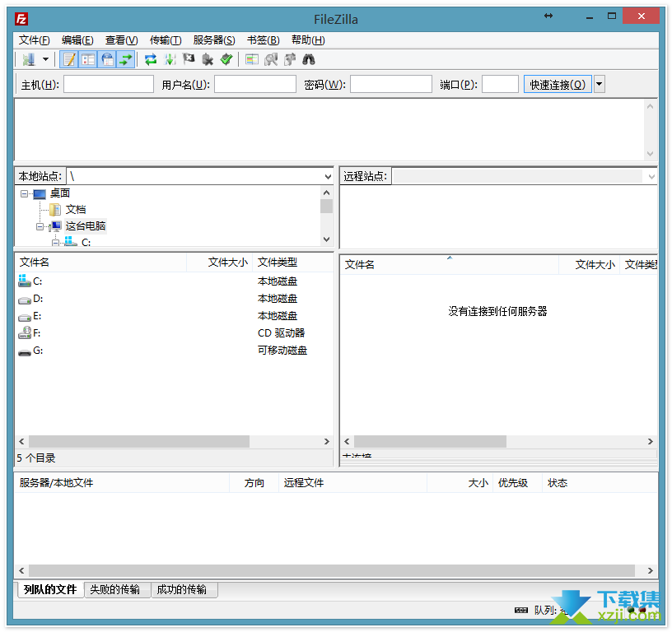The image size is (672, 632).
Task: Click the local tree scrollbar down arrow
Action: pyautogui.click(x=327, y=239)
